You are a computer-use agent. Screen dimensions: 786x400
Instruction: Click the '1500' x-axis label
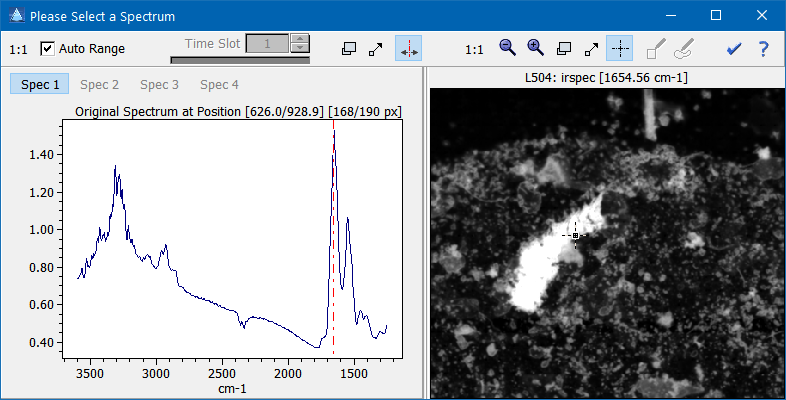click(x=354, y=373)
